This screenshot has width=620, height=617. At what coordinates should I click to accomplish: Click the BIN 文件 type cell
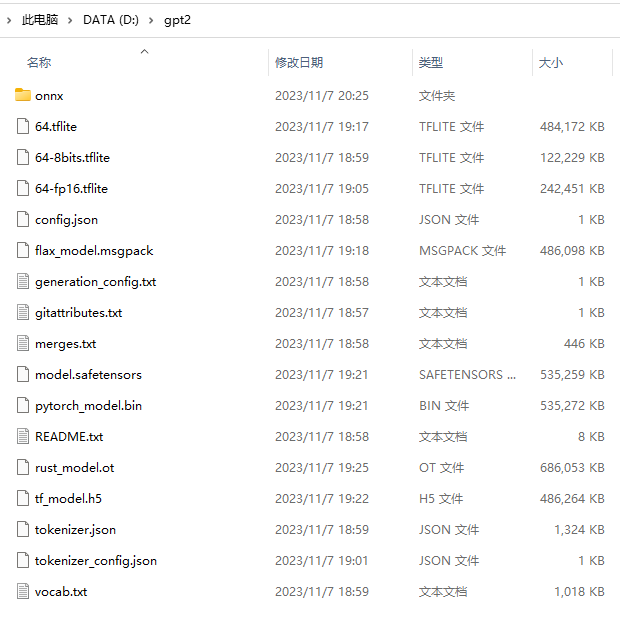pos(444,405)
